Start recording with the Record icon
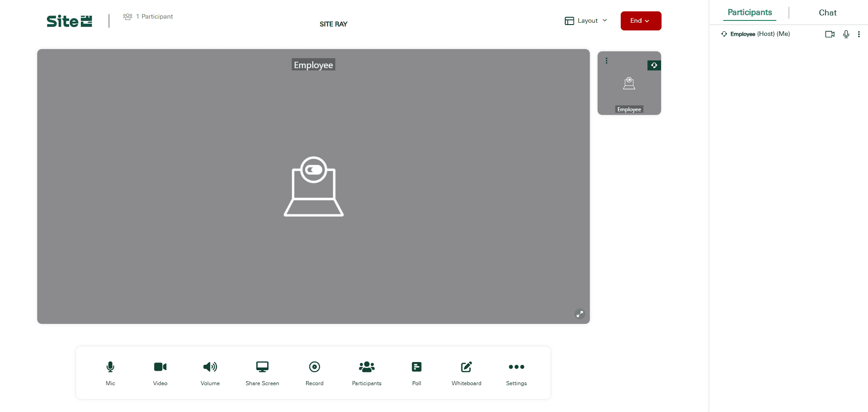 pos(314,367)
